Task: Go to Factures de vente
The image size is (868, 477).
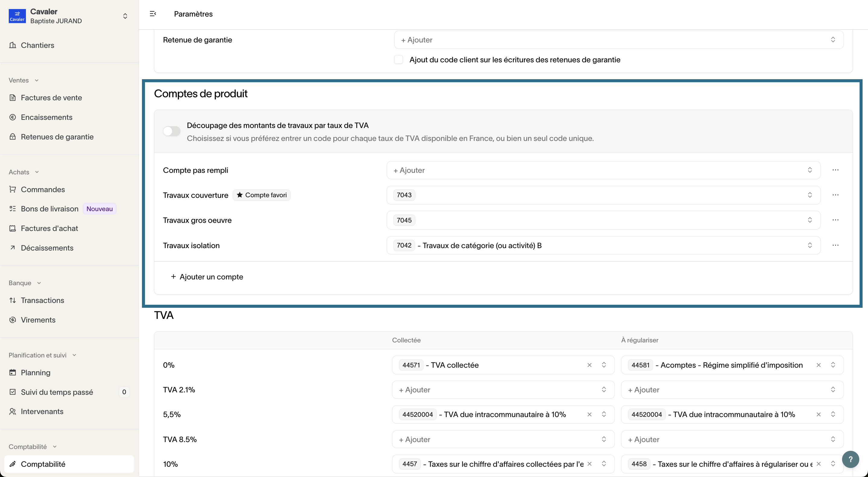Action: pyautogui.click(x=51, y=98)
